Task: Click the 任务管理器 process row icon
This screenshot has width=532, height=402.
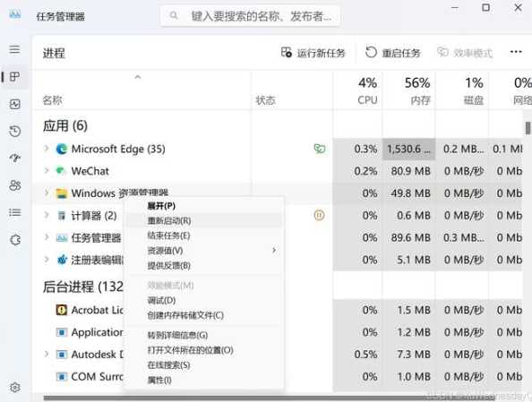Action: (62, 238)
